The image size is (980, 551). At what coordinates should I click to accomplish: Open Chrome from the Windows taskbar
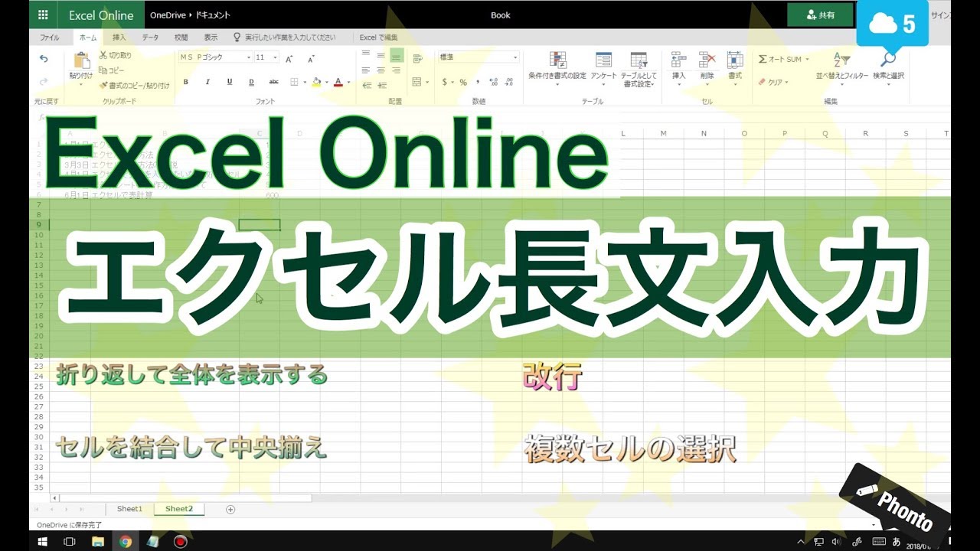[126, 542]
